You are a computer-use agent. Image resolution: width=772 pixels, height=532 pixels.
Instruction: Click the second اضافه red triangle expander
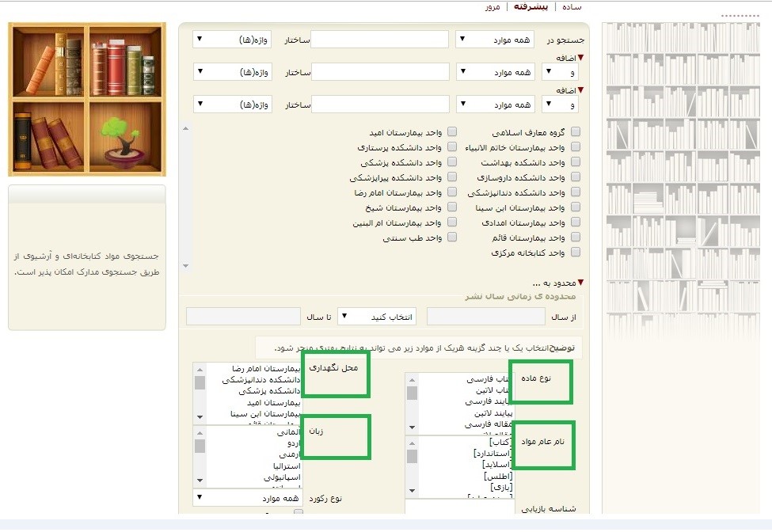580,90
